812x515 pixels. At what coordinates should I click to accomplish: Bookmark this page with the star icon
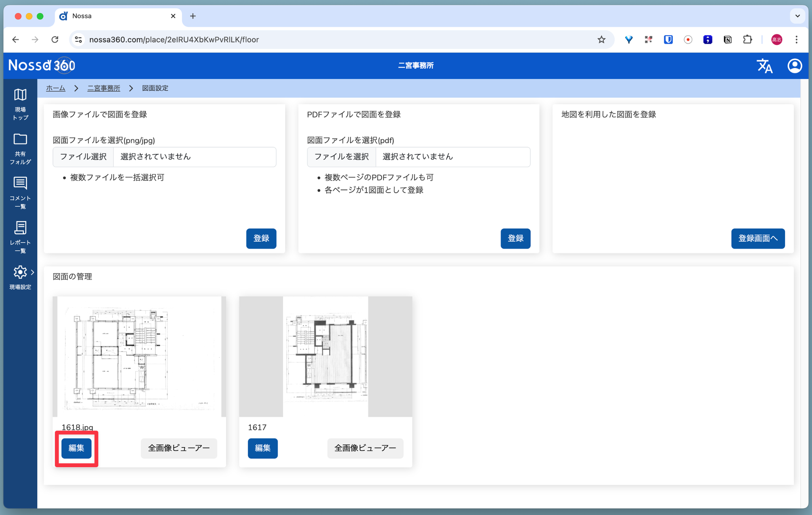tap(601, 40)
